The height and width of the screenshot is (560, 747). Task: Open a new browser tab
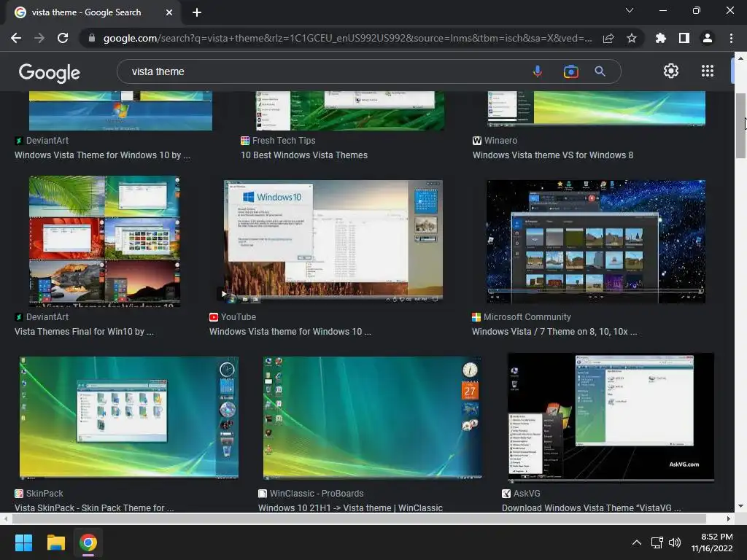pyautogui.click(x=197, y=12)
